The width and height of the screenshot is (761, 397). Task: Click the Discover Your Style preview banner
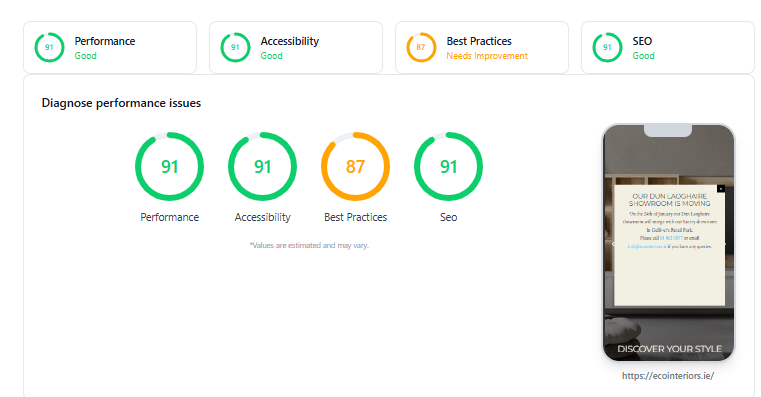pos(669,349)
